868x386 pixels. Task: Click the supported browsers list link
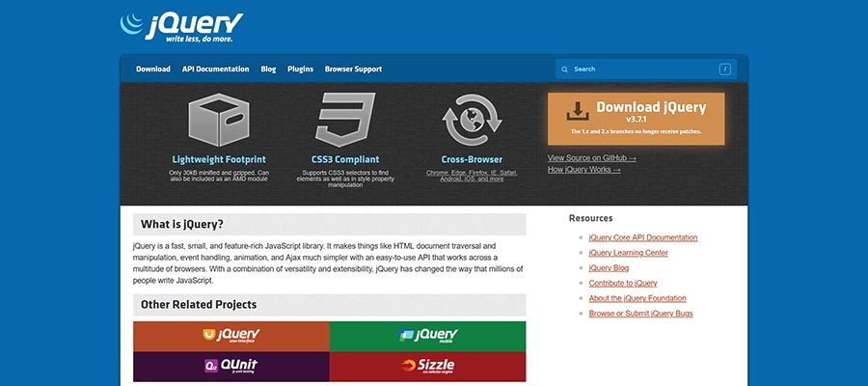(472, 176)
